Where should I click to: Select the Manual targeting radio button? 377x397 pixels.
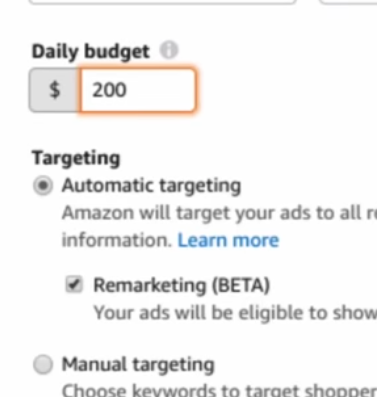pos(43,364)
